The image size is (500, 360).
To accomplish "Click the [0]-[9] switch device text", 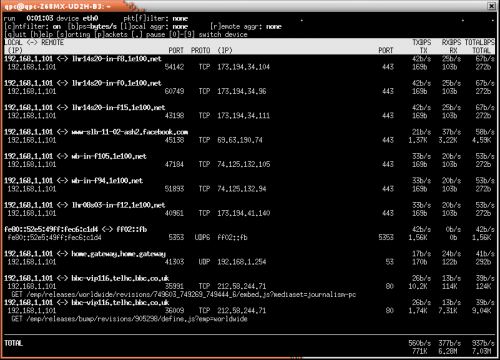I will pos(208,34).
